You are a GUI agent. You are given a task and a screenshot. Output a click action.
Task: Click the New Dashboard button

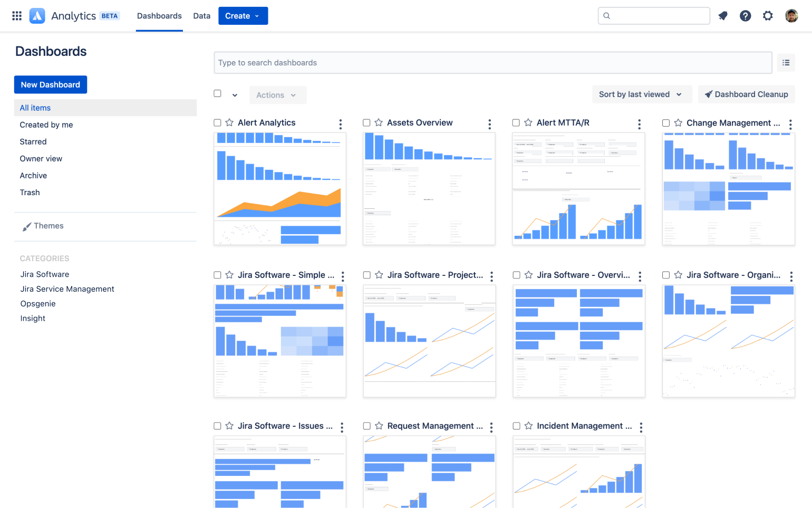(x=51, y=84)
